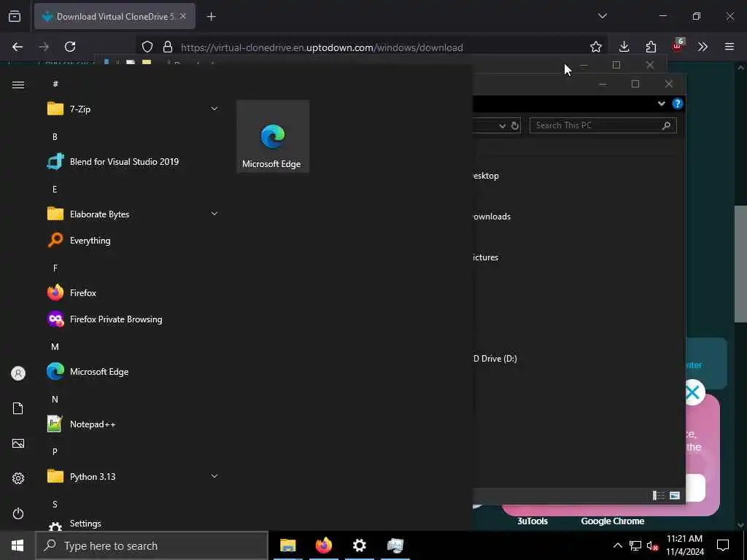Switch to Firefox in the taskbar
Image resolution: width=747 pixels, height=560 pixels.
click(323, 545)
